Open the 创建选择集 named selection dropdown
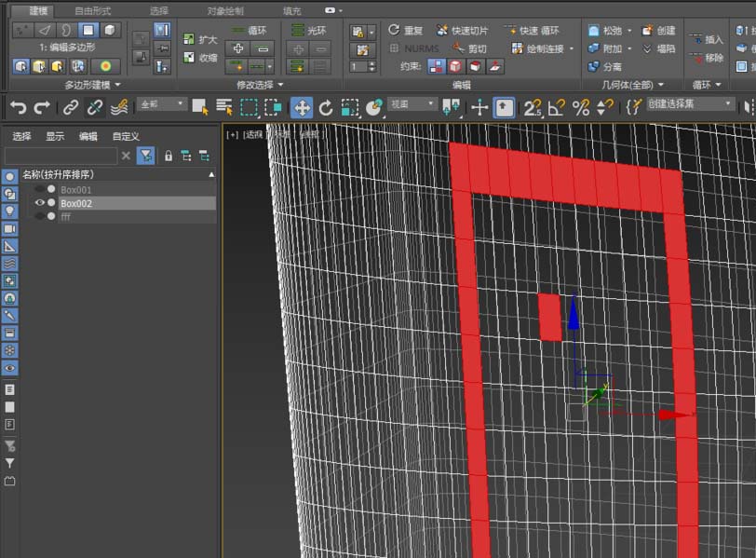Screen dimensions: 756x558 [691, 105]
